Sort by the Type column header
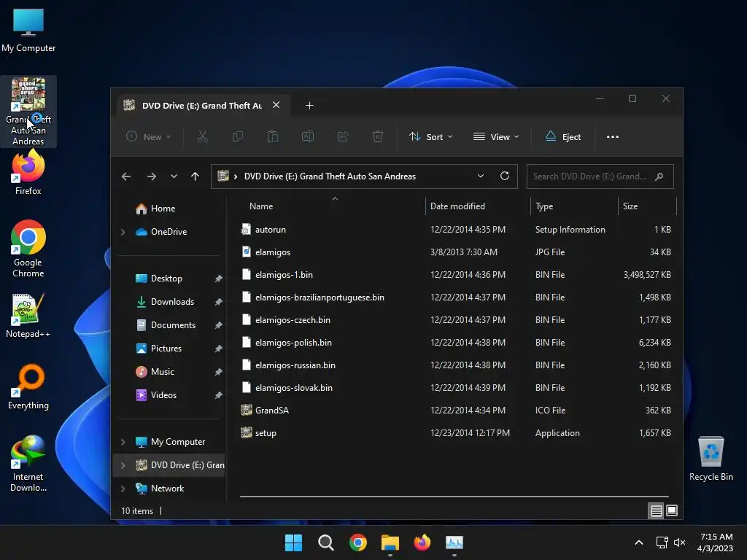 [x=544, y=206]
